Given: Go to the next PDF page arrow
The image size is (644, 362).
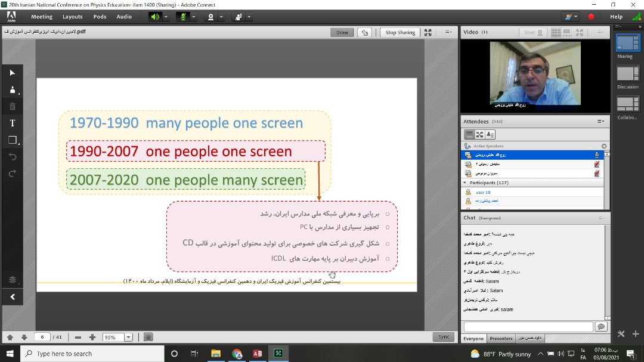Looking at the screenshot, I should (x=24, y=338).
